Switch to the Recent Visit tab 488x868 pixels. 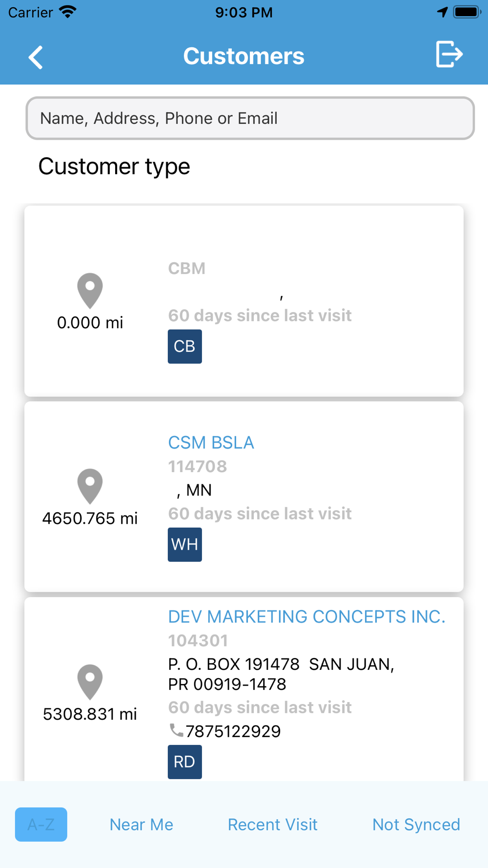coord(273,825)
